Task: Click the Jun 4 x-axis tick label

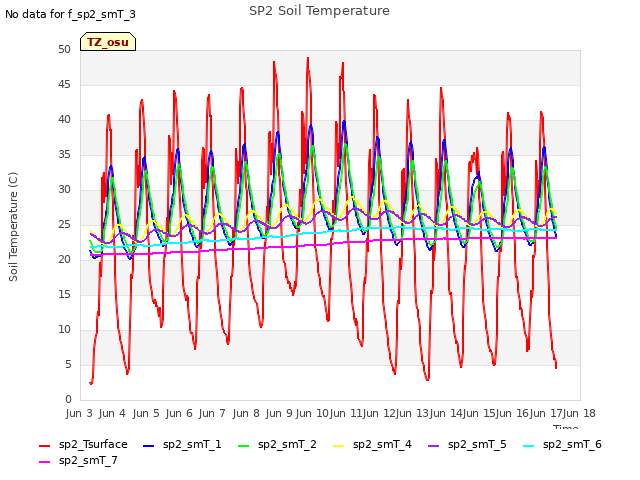Action: pos(112,413)
